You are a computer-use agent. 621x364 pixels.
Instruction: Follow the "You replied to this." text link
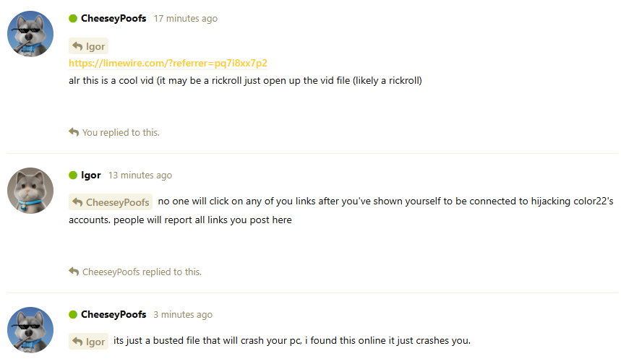coord(121,133)
